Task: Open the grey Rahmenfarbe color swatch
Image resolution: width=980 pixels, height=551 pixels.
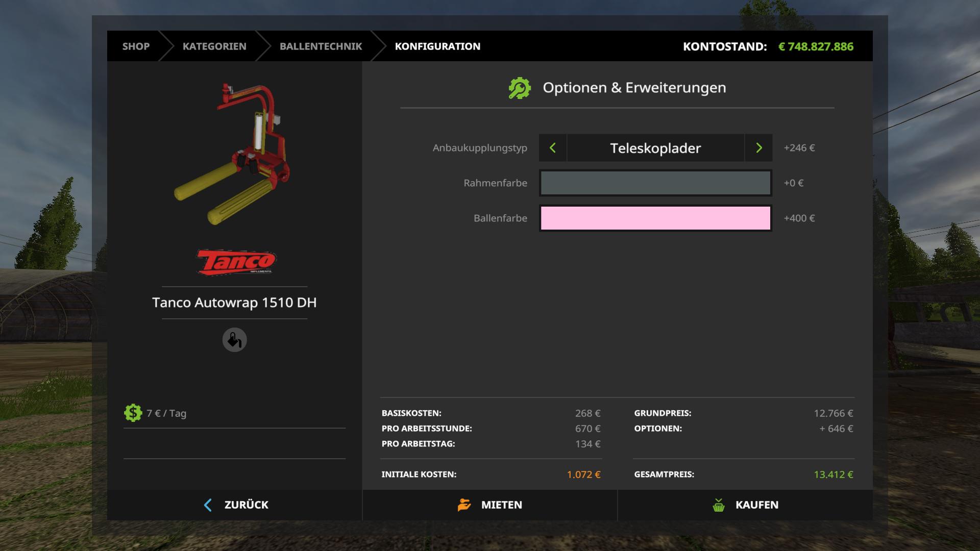Action: (x=655, y=183)
